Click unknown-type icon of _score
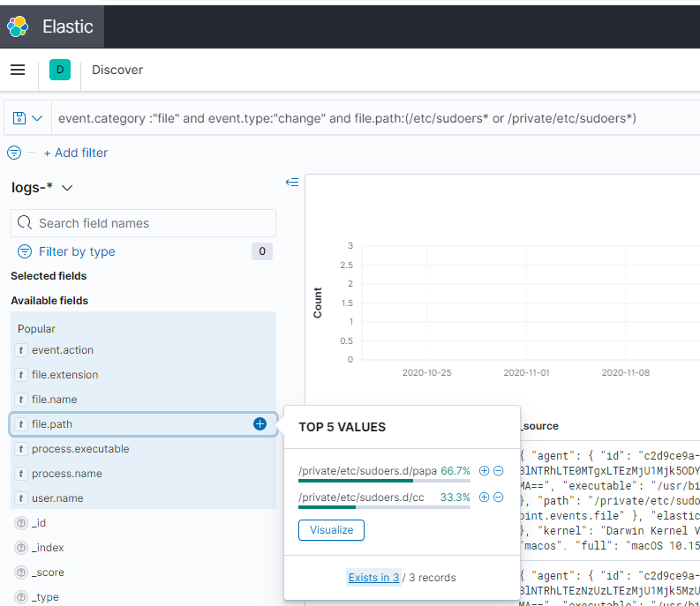 tap(21, 572)
